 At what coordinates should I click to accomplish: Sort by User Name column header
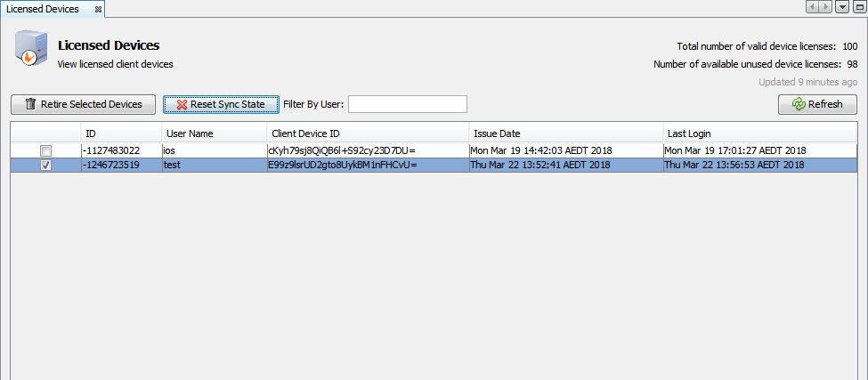click(x=213, y=133)
